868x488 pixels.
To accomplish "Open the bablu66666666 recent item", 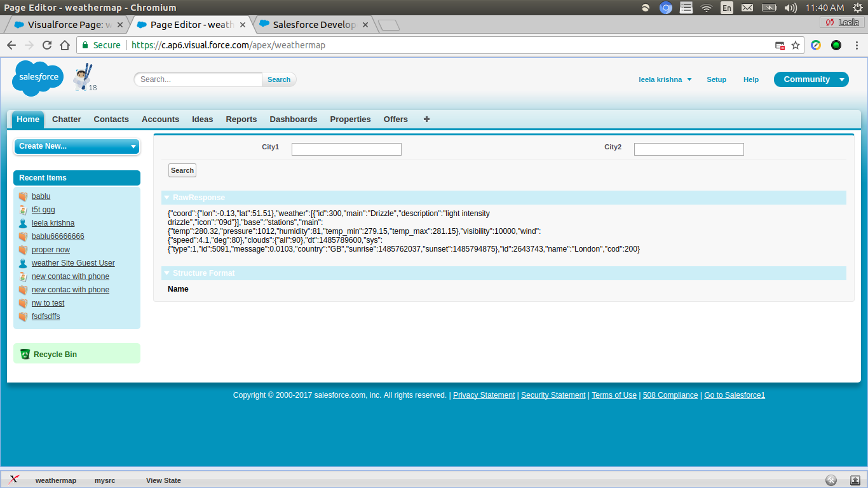I will pyautogui.click(x=58, y=236).
